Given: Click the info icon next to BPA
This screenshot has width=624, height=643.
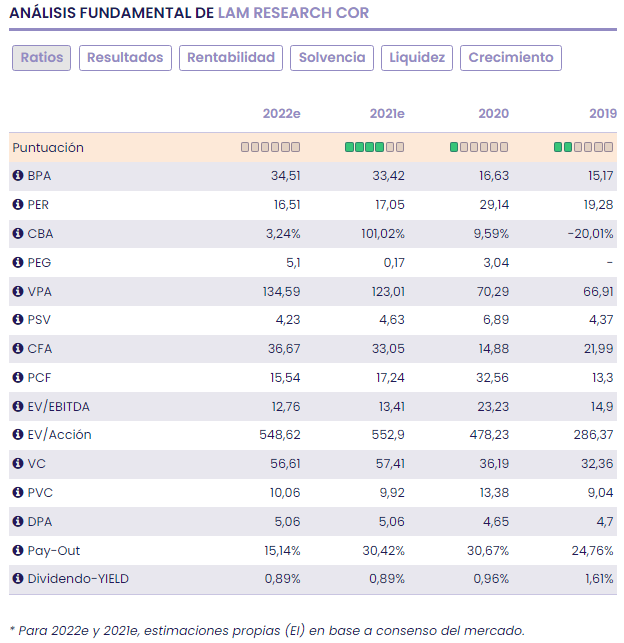Looking at the screenshot, I should pos(18,176).
